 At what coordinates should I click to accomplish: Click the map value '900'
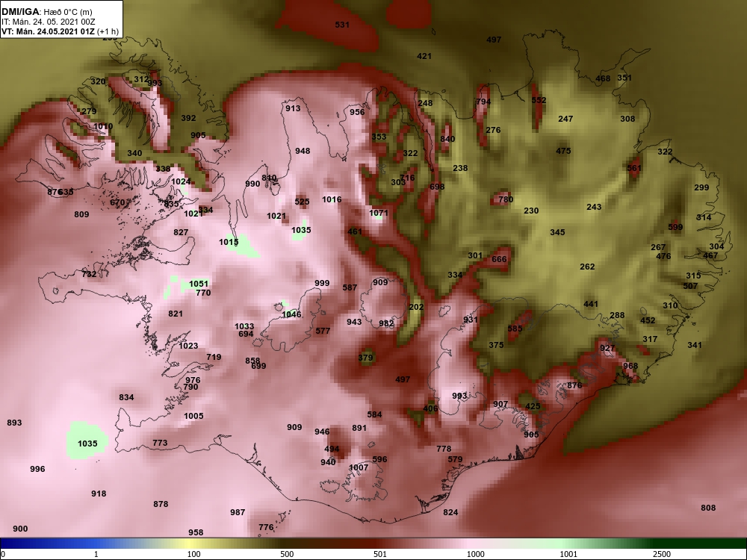coord(20,529)
